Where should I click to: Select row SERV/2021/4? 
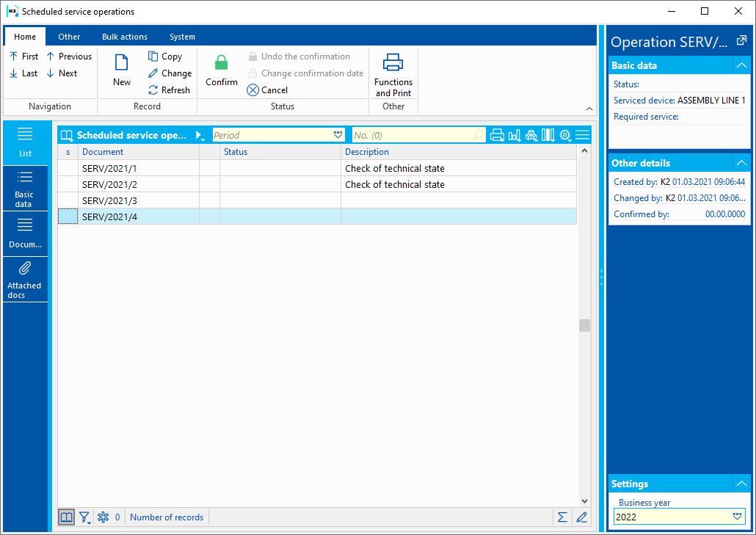317,217
